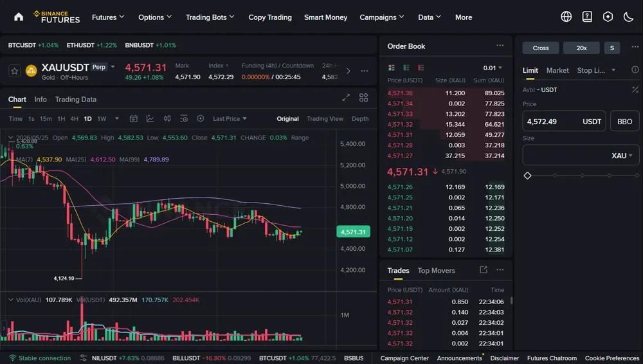This screenshot has height=364, width=643.
Task: Expand more chart timeframes dropdown
Action: [117, 118]
